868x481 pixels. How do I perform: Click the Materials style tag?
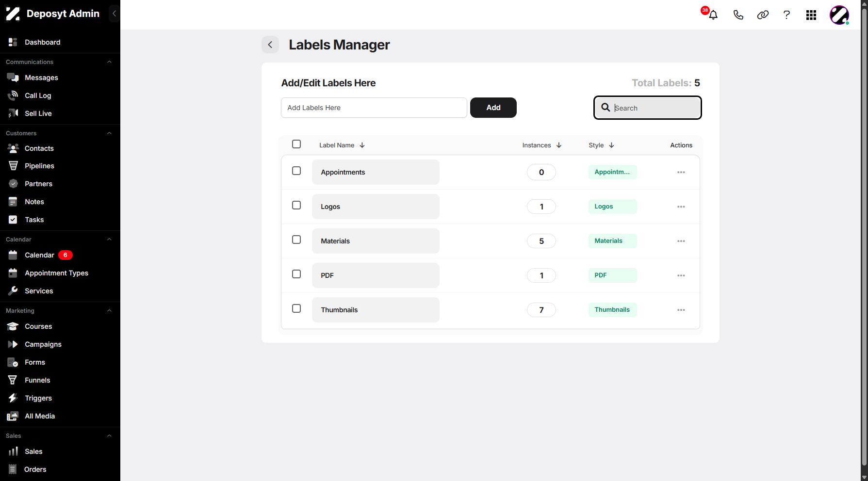[612, 241]
